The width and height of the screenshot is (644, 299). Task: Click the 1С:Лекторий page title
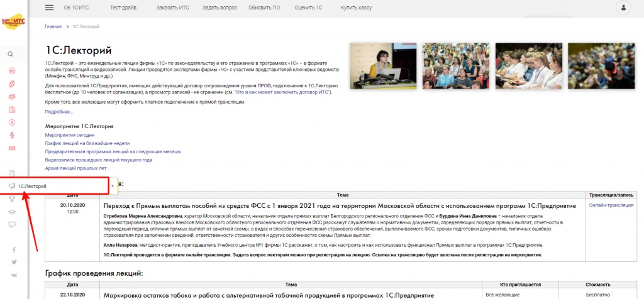pyautogui.click(x=78, y=50)
